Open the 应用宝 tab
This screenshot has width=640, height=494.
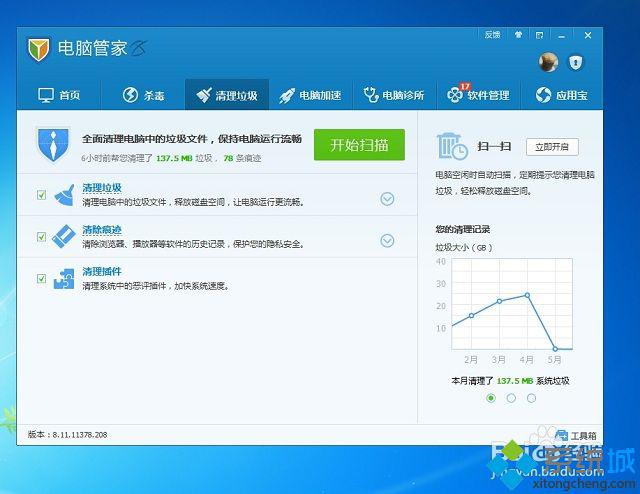[562, 95]
